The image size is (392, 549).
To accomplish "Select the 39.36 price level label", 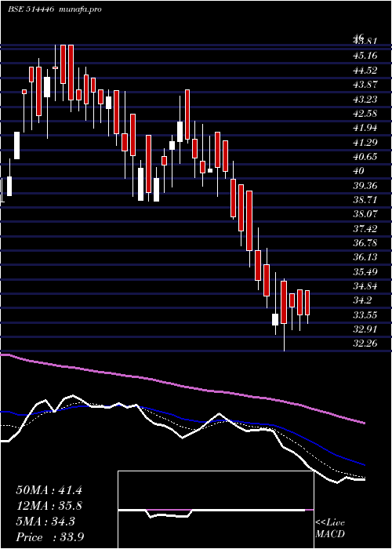I will (365, 186).
